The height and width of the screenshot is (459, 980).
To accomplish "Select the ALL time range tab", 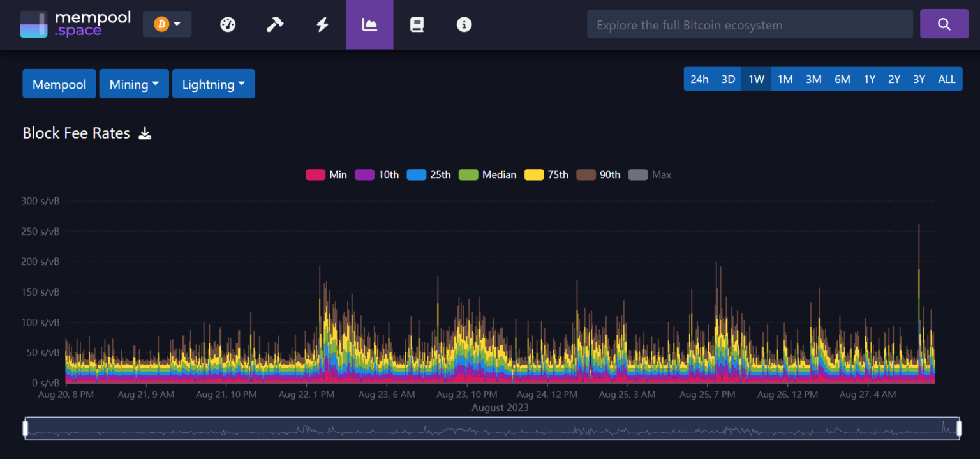I will (x=947, y=79).
